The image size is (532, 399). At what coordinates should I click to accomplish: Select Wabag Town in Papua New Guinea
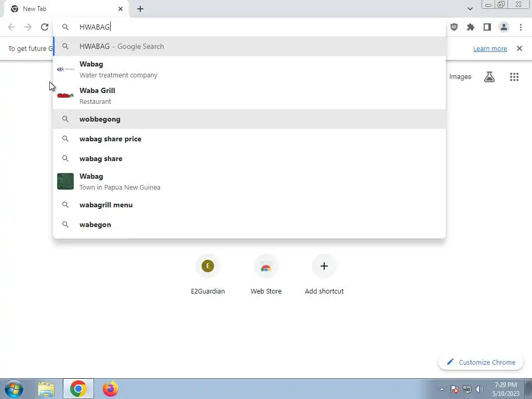coord(249,181)
